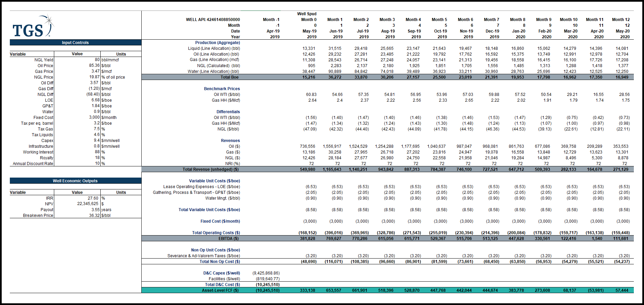Select NGL differential value (47.09)

click(x=310, y=129)
